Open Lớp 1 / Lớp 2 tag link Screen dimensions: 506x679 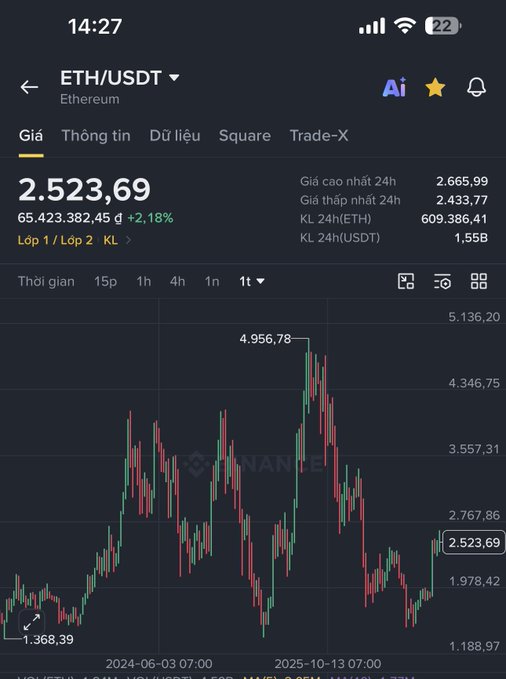pyautogui.click(x=55, y=240)
